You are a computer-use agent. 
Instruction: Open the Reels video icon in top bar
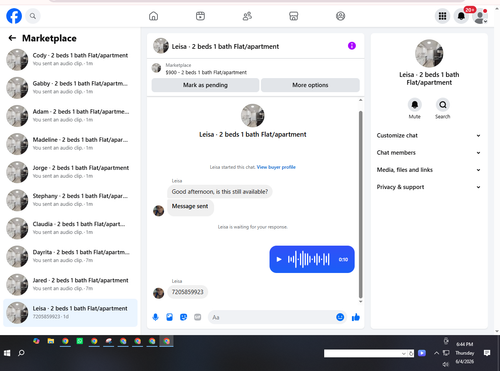tap(200, 16)
